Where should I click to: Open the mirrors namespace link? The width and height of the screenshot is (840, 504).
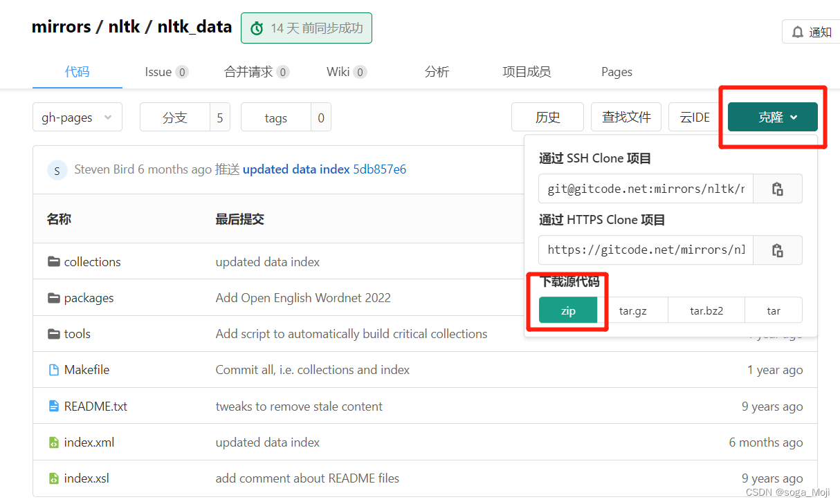tap(61, 27)
